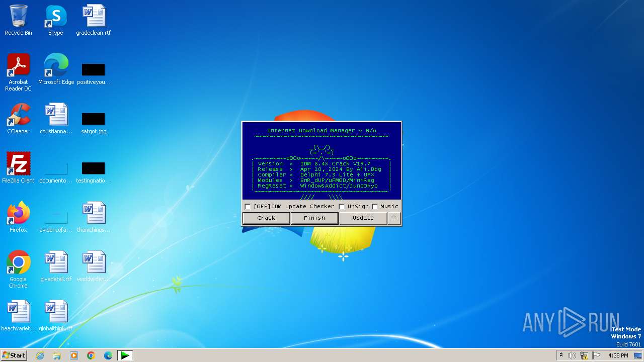Image resolution: width=644 pixels, height=362 pixels.
Task: Select the themchines... document icon
Action: click(x=94, y=217)
